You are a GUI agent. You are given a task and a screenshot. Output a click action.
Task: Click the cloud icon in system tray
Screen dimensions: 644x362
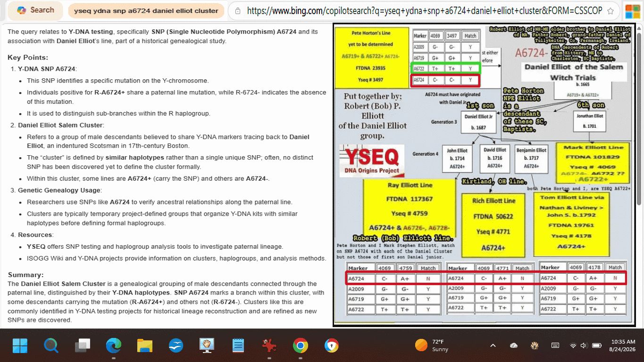point(514,345)
